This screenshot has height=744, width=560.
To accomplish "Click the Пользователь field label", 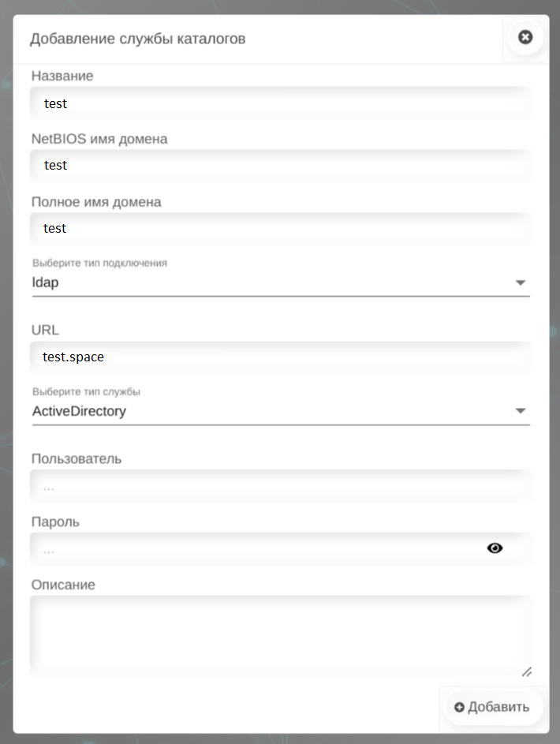I will click(x=77, y=458).
